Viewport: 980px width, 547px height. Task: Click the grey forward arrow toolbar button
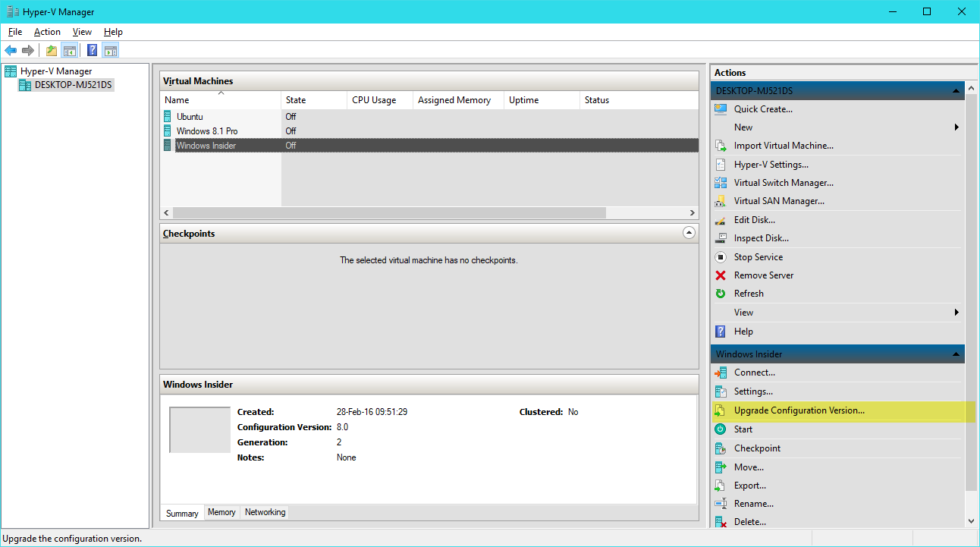(x=28, y=51)
